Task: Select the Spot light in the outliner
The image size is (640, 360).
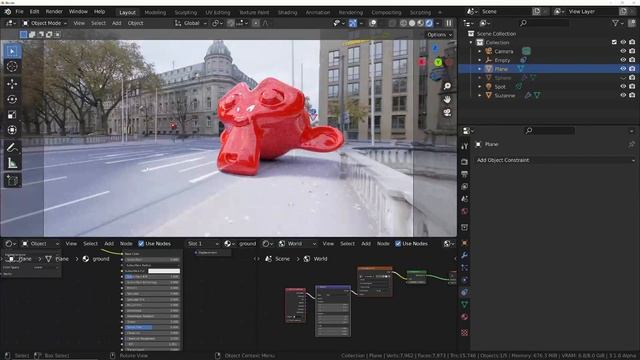Action: [x=500, y=87]
